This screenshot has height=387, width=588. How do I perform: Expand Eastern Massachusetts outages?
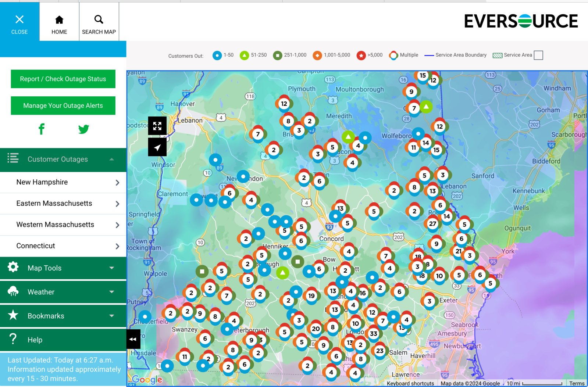point(63,204)
